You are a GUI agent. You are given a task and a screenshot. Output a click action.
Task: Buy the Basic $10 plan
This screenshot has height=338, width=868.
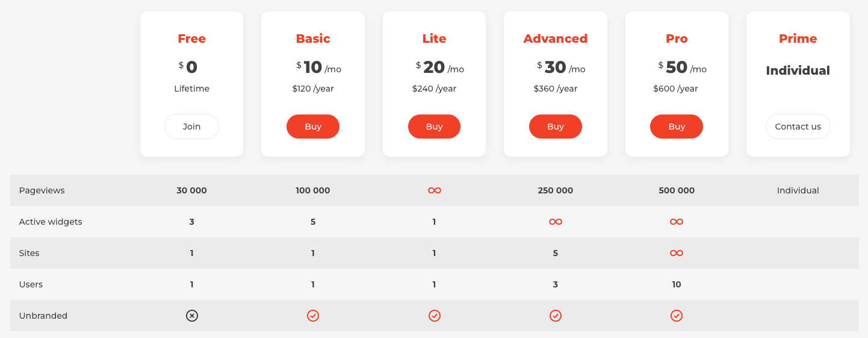coord(313,127)
